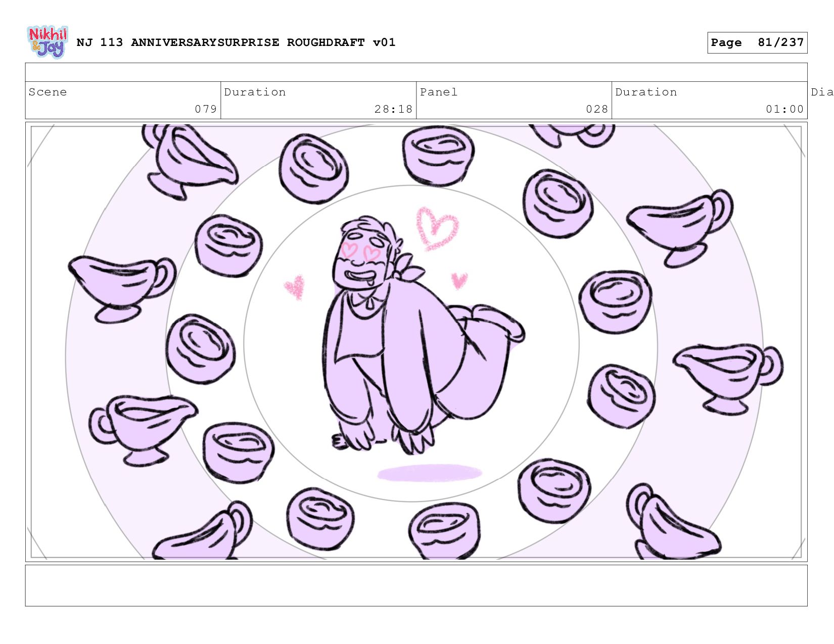The width and height of the screenshot is (834, 644).
Task: Click the Nikhil & Jay logo
Action: pos(47,42)
